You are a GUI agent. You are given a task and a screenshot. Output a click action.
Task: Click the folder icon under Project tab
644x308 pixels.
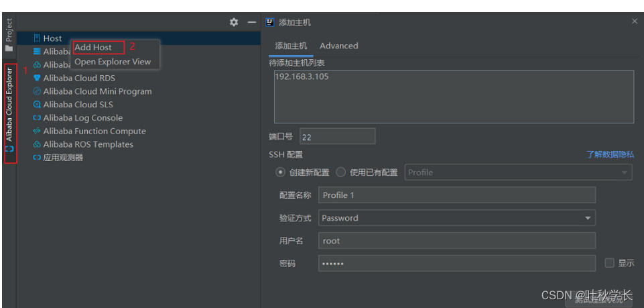point(9,48)
